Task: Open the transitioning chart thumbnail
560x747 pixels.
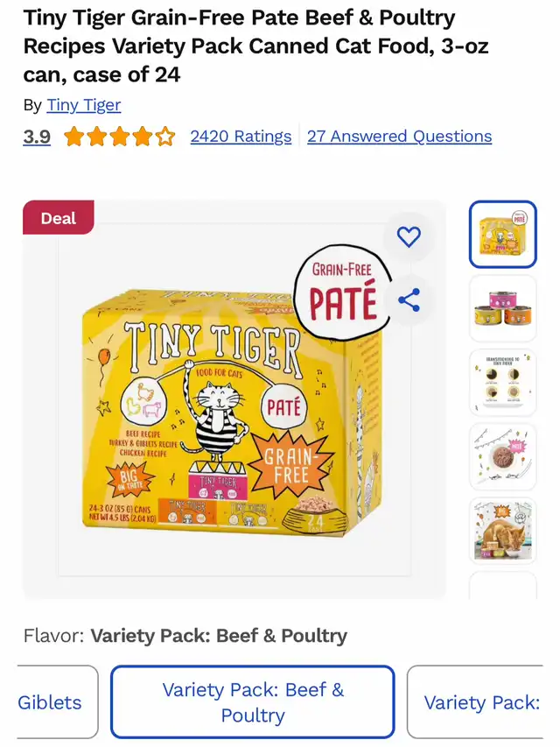Action: coord(503,383)
